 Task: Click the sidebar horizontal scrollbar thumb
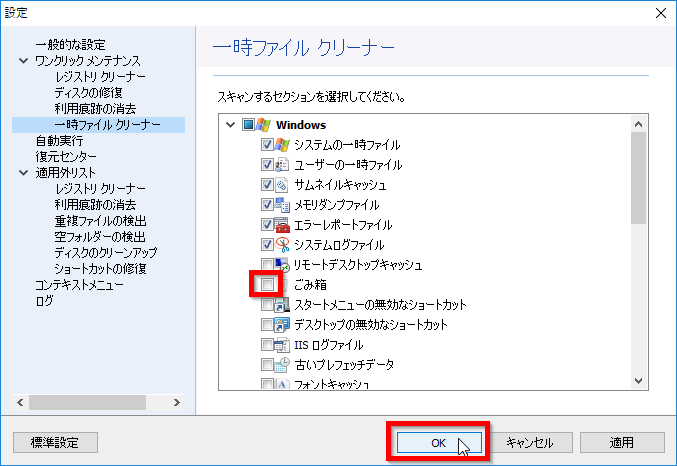[x=87, y=403]
